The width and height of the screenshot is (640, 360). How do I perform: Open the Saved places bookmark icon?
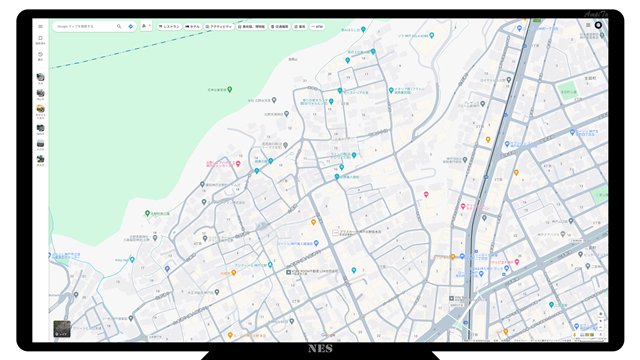pyautogui.click(x=40, y=38)
